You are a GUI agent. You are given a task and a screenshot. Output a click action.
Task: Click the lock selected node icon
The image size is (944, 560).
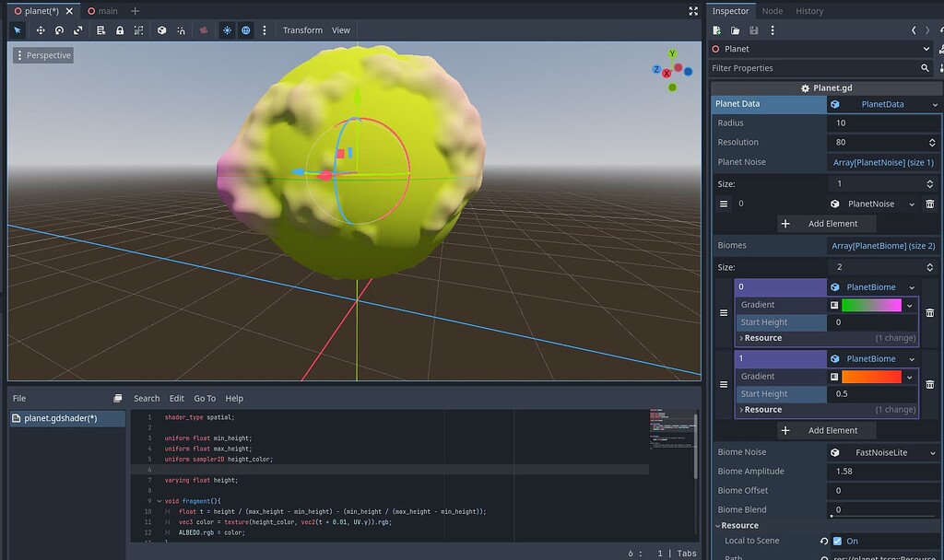[120, 30]
